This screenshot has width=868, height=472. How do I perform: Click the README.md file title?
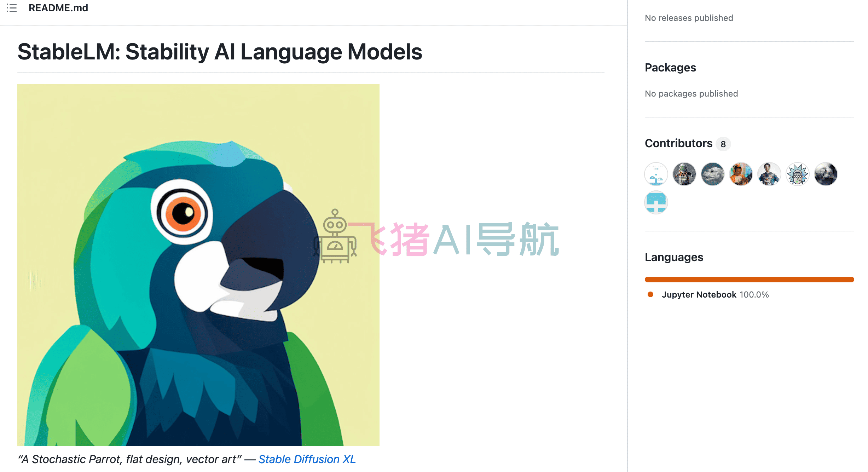(58, 8)
